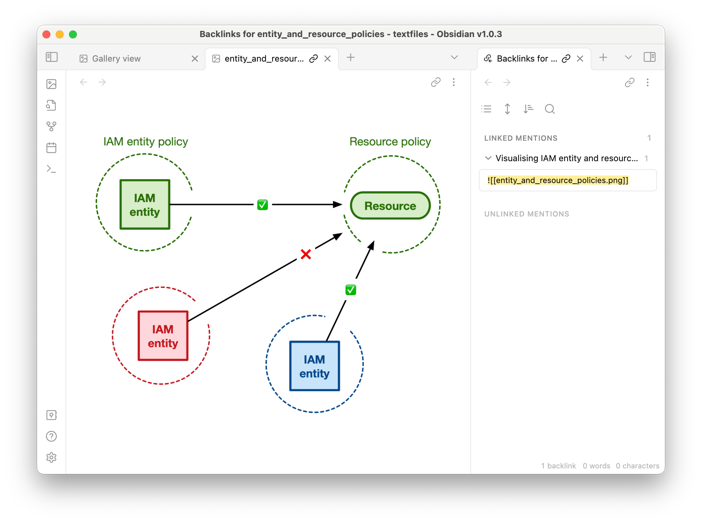The height and width of the screenshot is (523, 702).
Task: Add new tab in the left pane
Action: 351,57
